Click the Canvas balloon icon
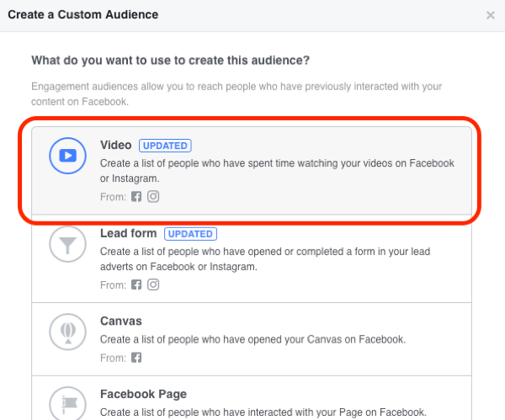Viewport: 505px width, 420px height. [67, 332]
